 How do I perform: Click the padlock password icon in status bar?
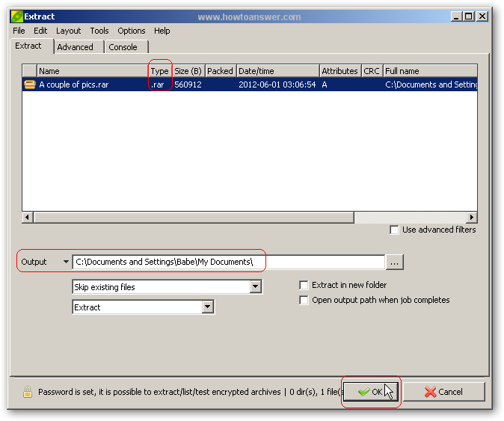coord(28,392)
